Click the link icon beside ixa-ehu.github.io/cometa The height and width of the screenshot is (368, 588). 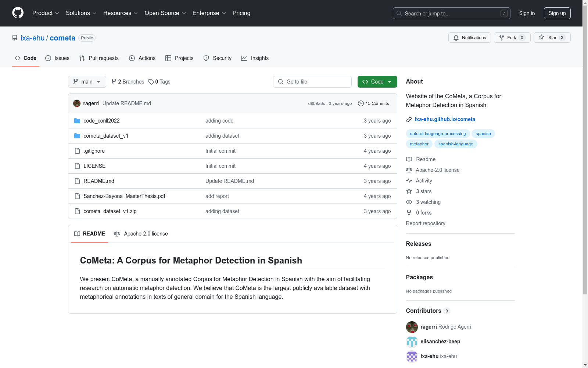tap(409, 119)
